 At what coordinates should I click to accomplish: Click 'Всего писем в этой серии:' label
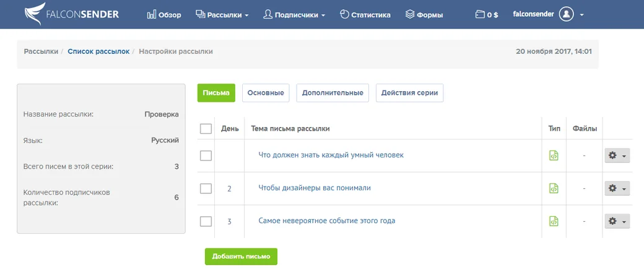(x=69, y=167)
